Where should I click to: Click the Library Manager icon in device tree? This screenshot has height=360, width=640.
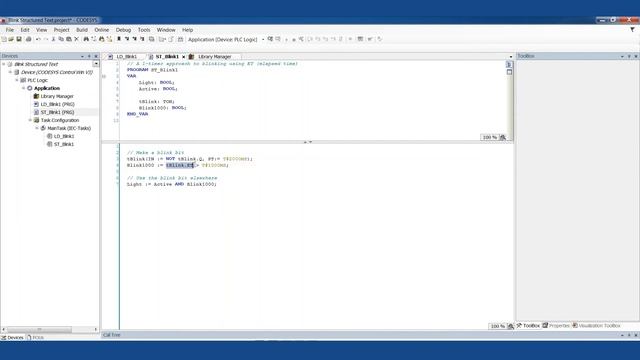(x=36, y=96)
